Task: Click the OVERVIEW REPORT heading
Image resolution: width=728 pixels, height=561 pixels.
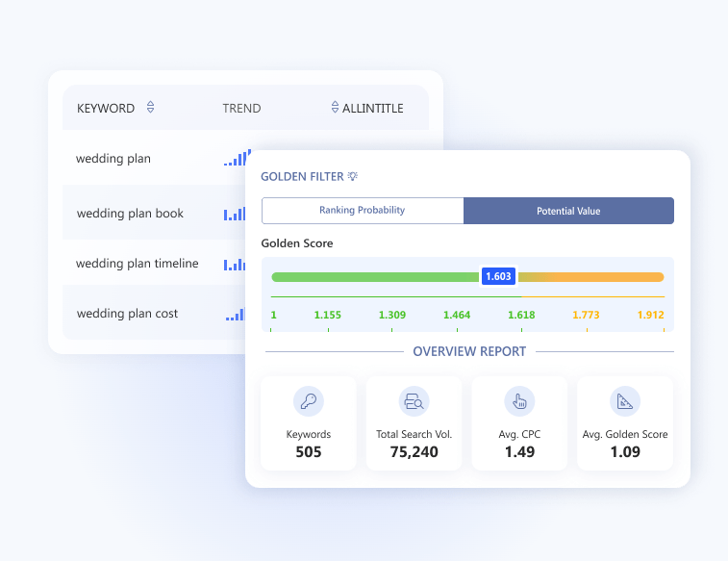Action: point(469,351)
